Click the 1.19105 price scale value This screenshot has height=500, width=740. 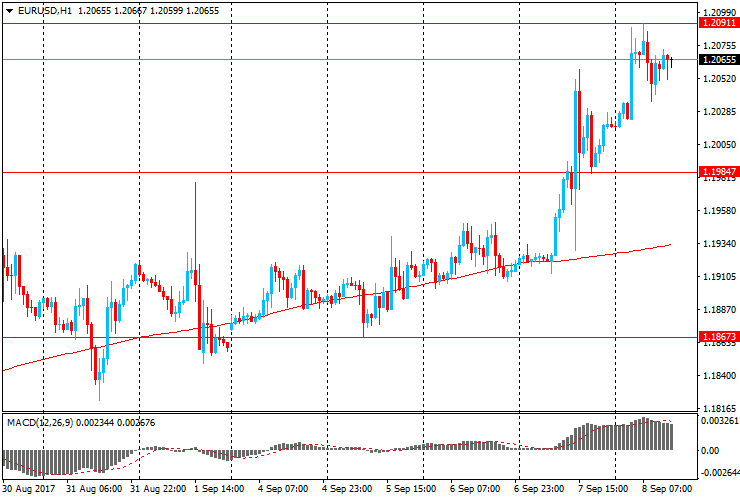[x=719, y=277]
